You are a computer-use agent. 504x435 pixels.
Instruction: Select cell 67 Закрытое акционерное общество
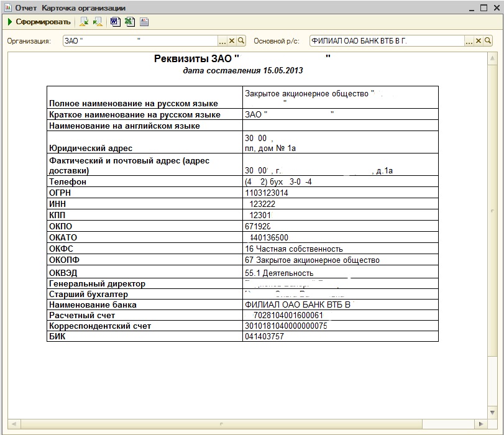point(341,260)
